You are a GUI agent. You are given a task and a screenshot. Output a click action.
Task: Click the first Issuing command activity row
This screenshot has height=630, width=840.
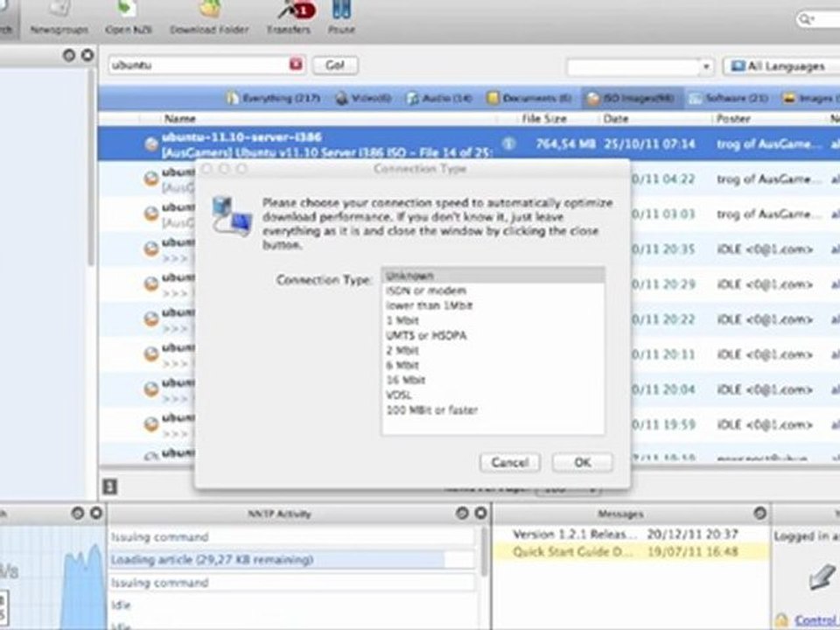pyautogui.click(x=292, y=536)
